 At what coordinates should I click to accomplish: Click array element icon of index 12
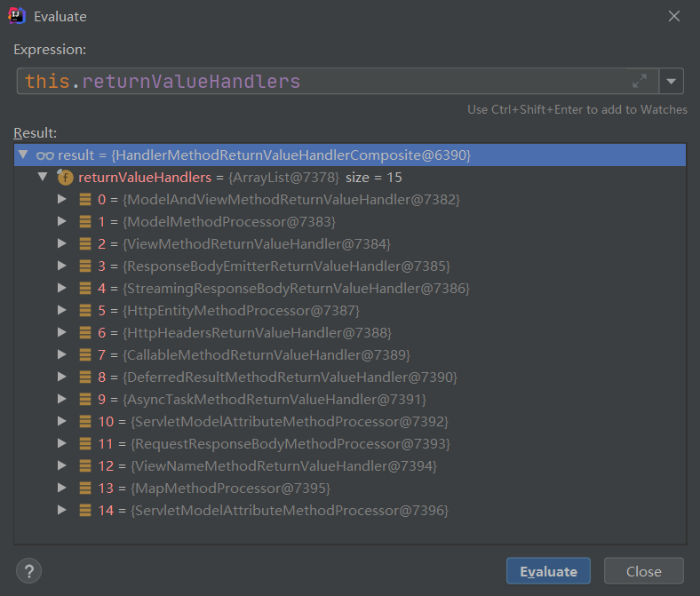pyautogui.click(x=85, y=465)
